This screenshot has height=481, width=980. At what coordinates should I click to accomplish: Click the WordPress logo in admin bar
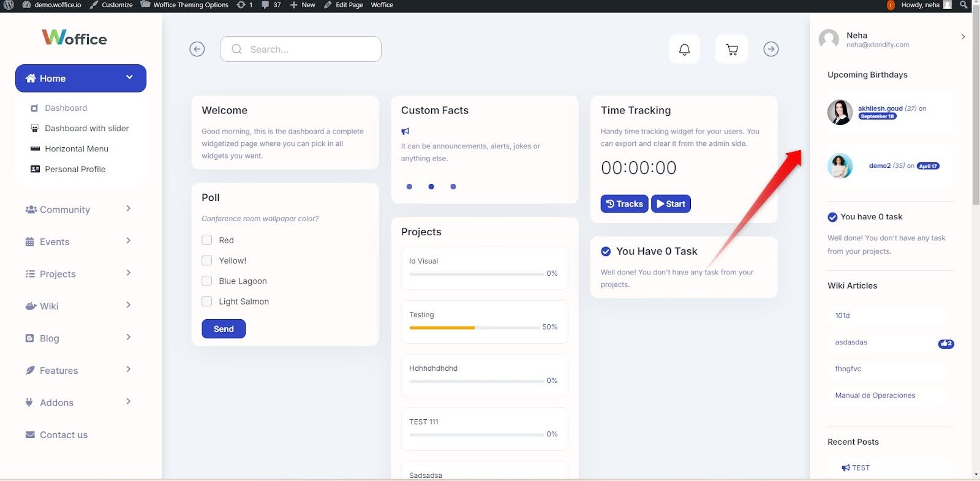click(x=9, y=5)
